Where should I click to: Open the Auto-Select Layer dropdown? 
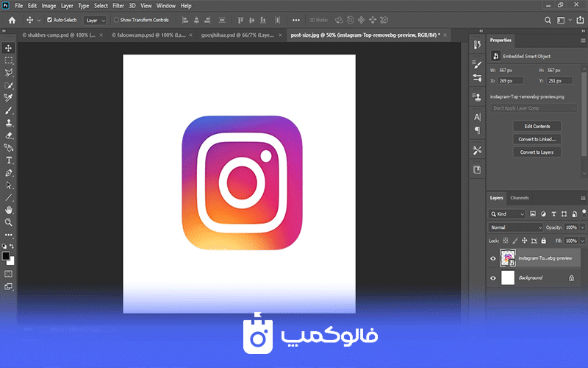[95, 21]
